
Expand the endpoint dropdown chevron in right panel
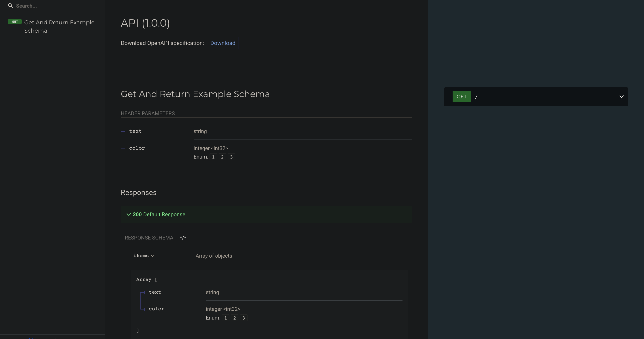coord(621,97)
